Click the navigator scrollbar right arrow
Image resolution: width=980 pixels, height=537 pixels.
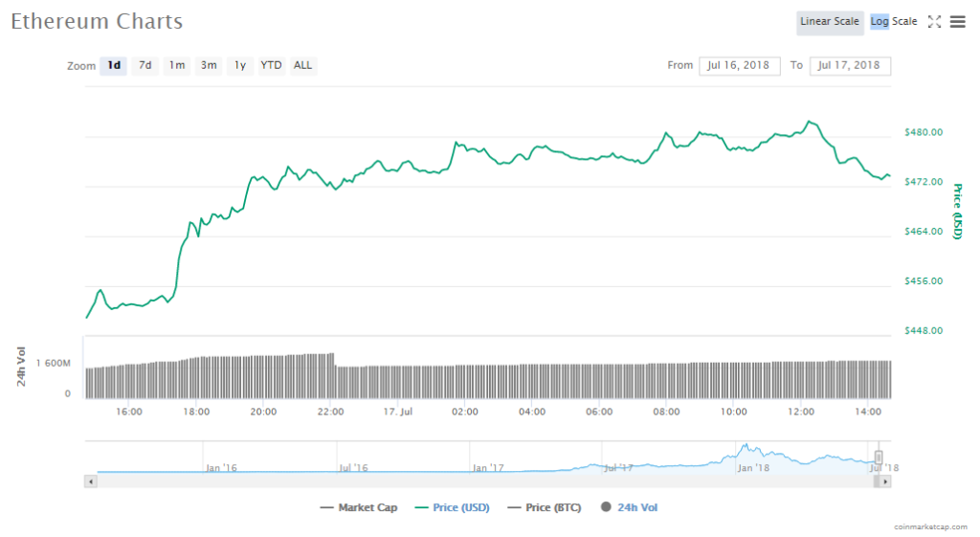click(x=884, y=481)
